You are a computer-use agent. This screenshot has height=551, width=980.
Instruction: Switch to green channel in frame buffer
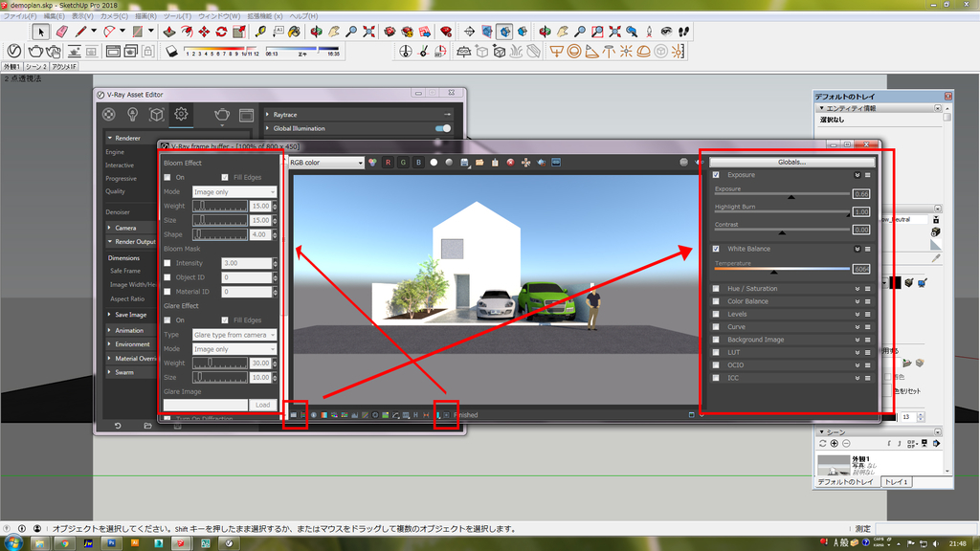pos(403,163)
